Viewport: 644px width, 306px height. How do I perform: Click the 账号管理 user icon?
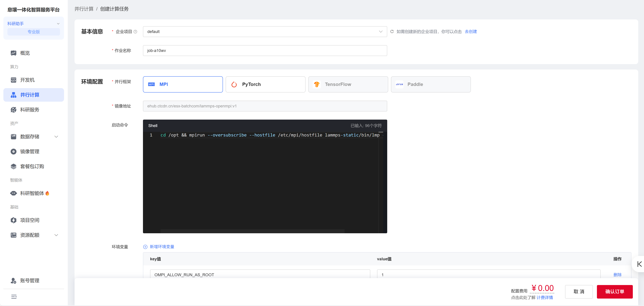[x=14, y=280]
